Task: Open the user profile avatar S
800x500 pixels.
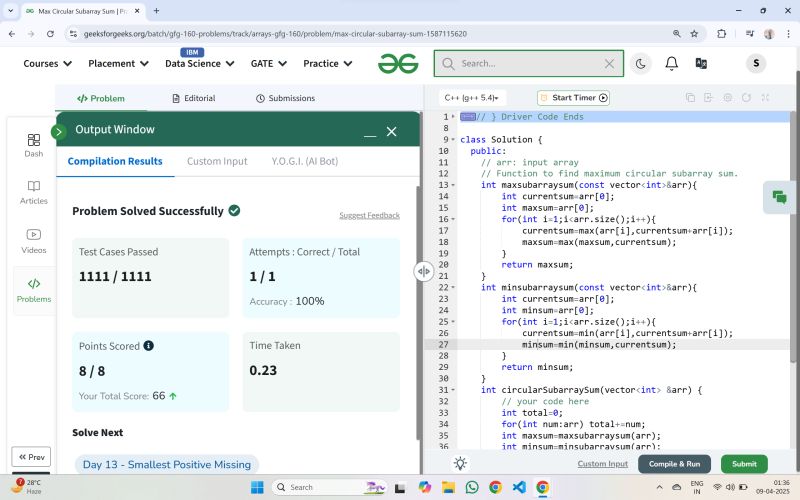Action: [756, 63]
